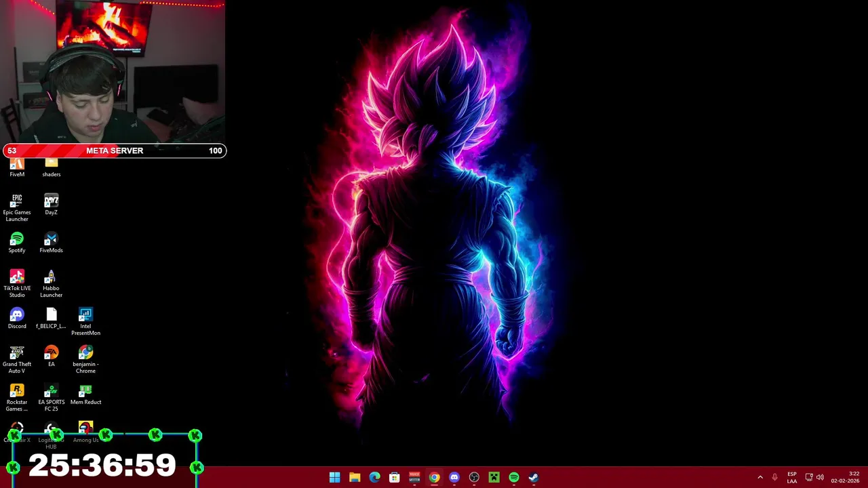Select the Mem Reduct desktop shortcut
Viewport: 868px width, 488px height.
pyautogui.click(x=85, y=394)
